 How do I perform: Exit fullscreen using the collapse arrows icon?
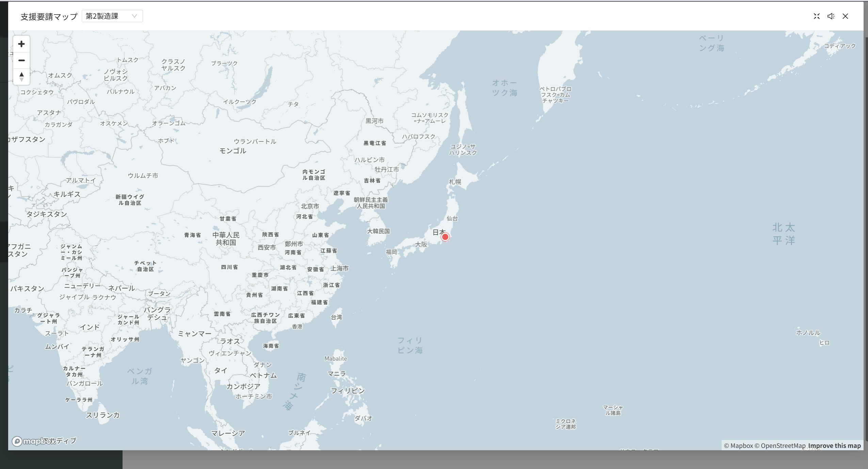coord(817,16)
